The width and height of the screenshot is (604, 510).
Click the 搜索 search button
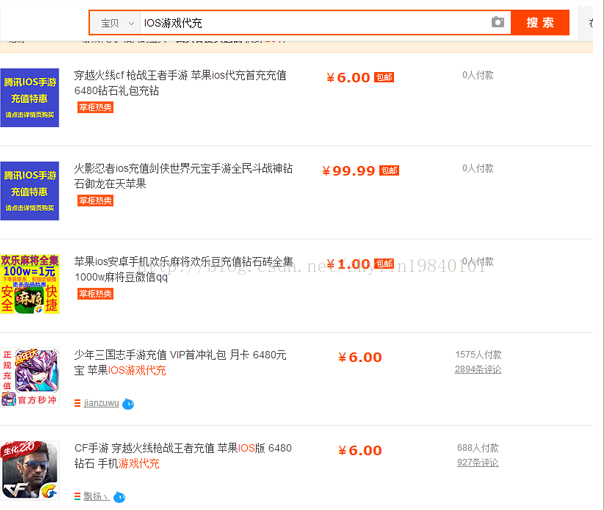(540, 23)
